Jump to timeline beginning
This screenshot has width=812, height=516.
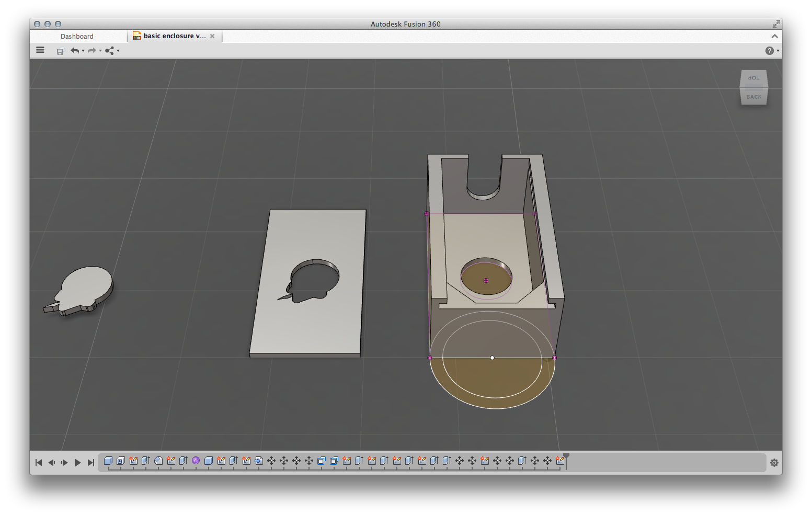[39, 463]
